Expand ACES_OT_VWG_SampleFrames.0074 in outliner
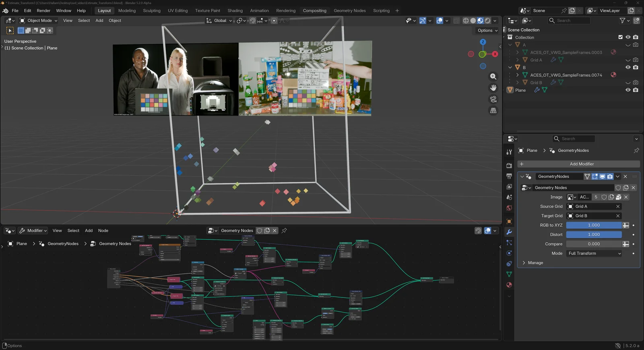 517,75
